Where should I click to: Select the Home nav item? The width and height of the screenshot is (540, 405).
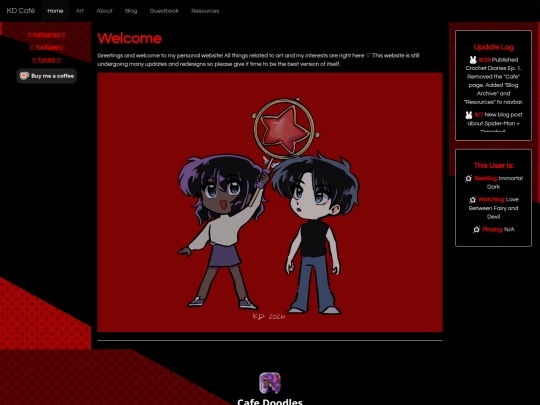(x=55, y=11)
